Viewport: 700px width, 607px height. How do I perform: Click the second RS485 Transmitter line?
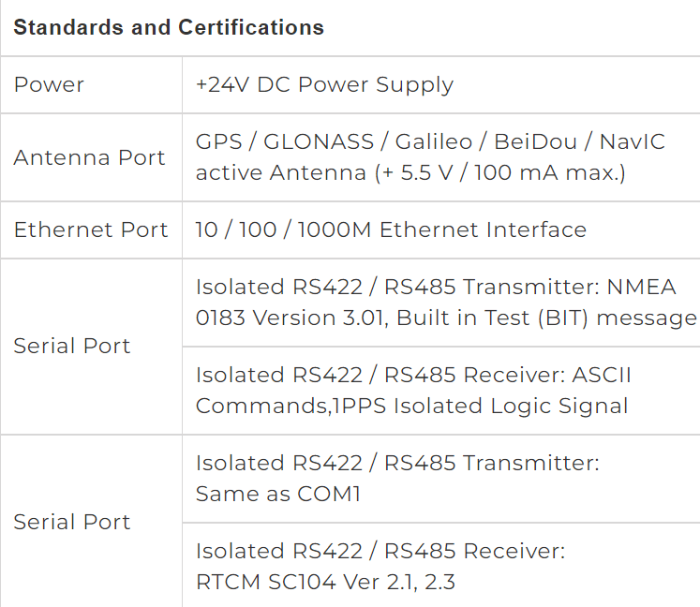pyautogui.click(x=397, y=463)
